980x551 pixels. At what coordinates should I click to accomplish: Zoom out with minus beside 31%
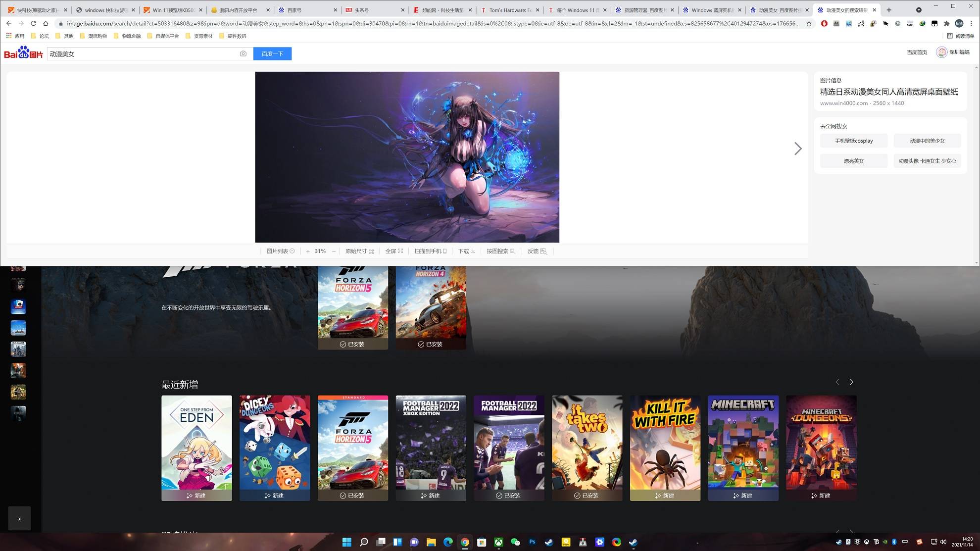click(334, 251)
